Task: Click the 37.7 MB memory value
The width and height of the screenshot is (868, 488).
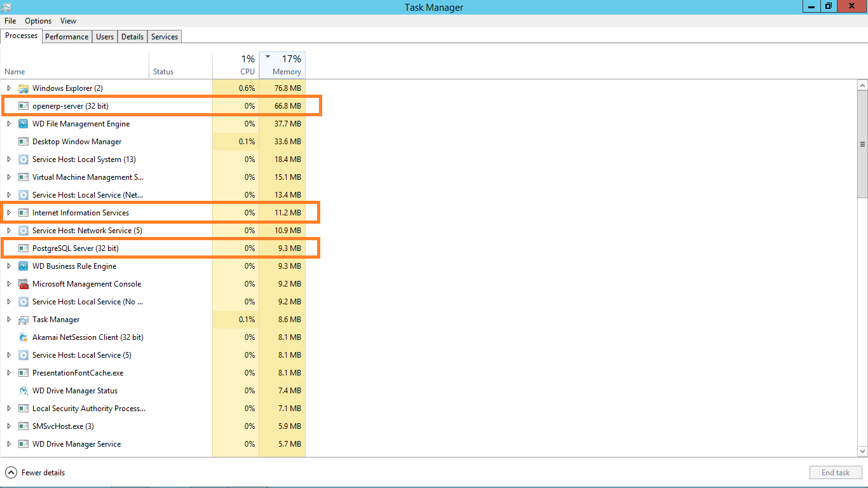Action: [288, 124]
